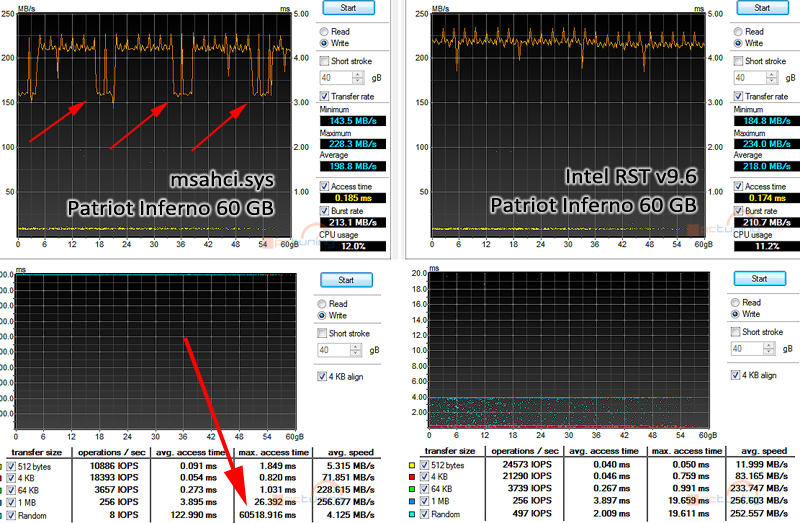This screenshot has height=523, width=800.
Task: Toggle 4 KB checkbox in the 21290 IOPS row
Action: click(x=424, y=477)
